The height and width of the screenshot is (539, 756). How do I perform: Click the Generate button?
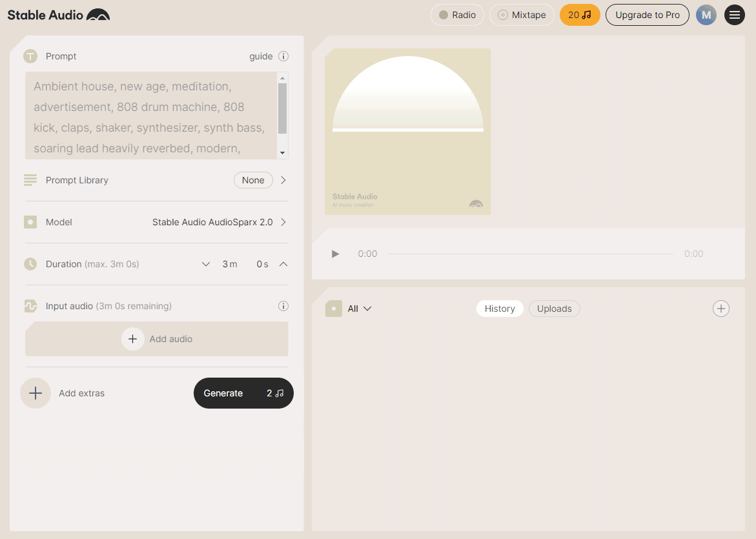(x=243, y=393)
